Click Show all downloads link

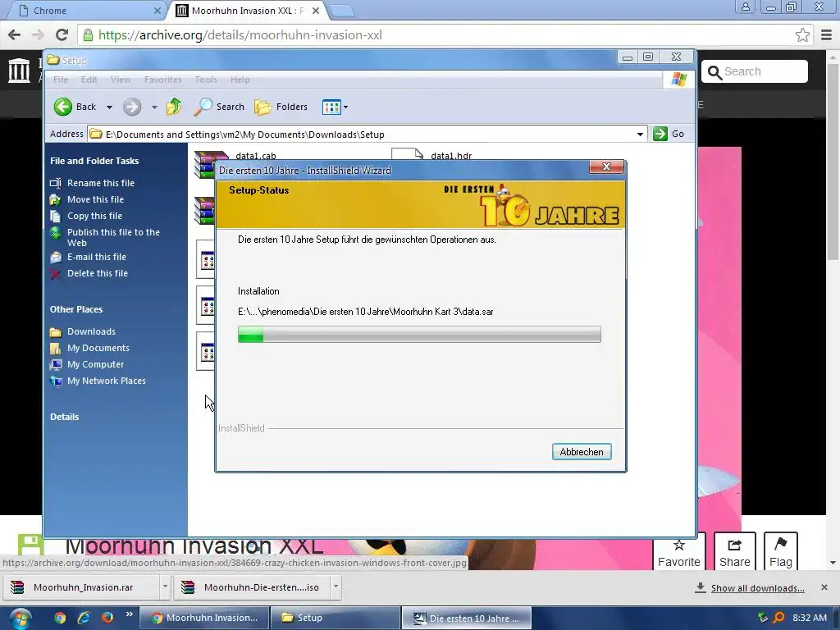tap(757, 588)
